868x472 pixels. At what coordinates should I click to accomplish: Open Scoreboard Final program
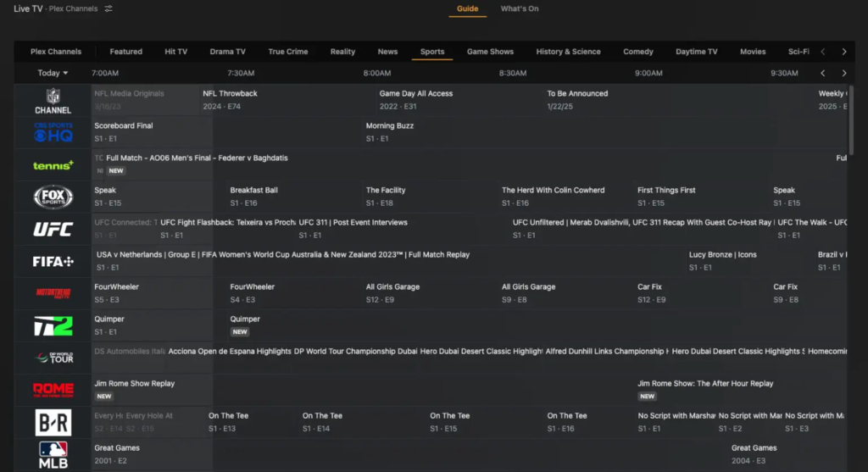pos(227,132)
